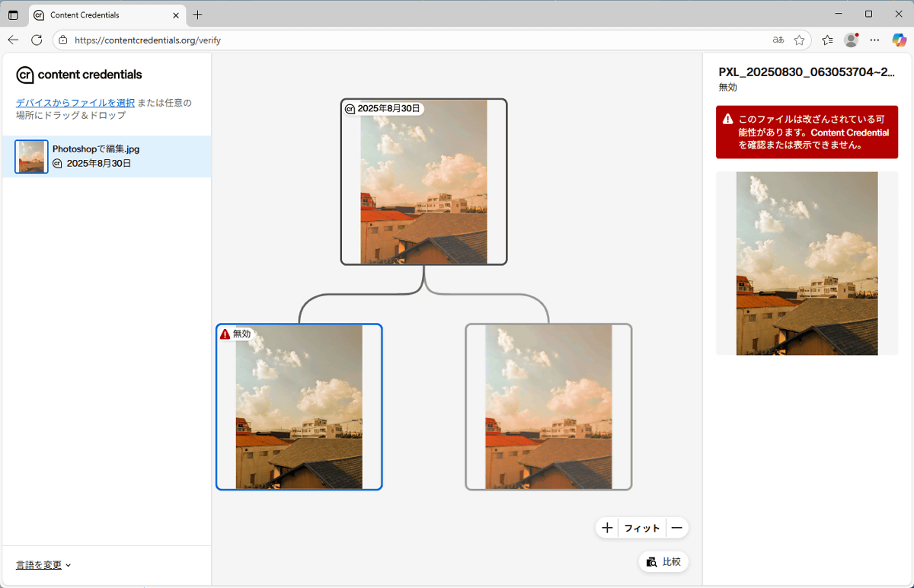Click the フィット fit button

[642, 528]
